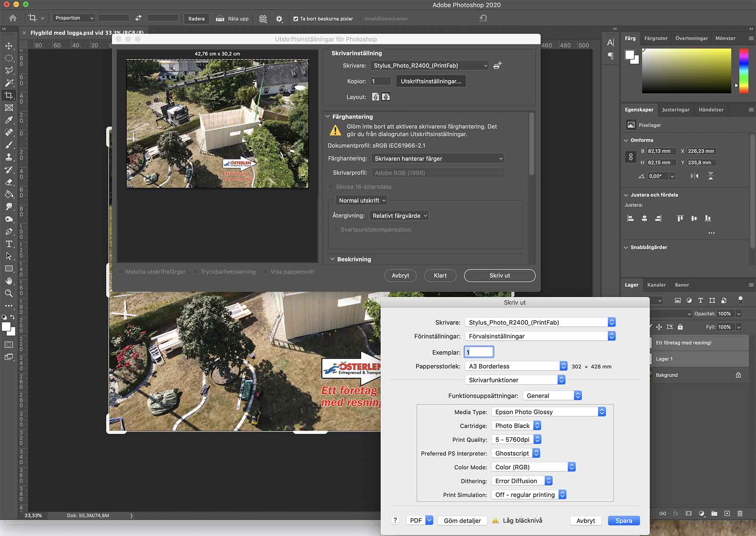Click the 'Skriv ut' button
This screenshot has height=536, width=756.
click(500, 276)
